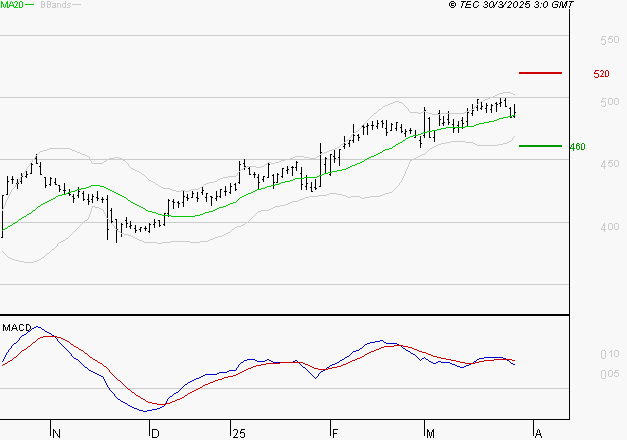This screenshot has width=627, height=440.
Task: Click the red 520 resistance line
Action: click(x=540, y=73)
